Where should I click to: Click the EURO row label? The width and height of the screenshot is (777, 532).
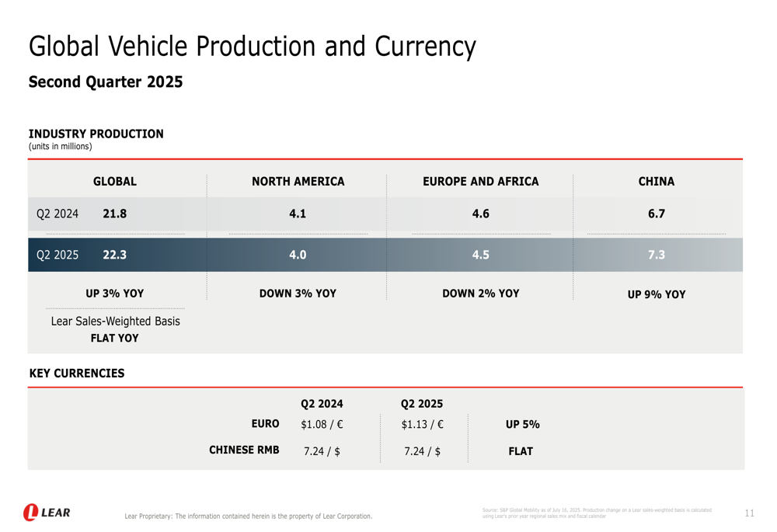tap(265, 424)
